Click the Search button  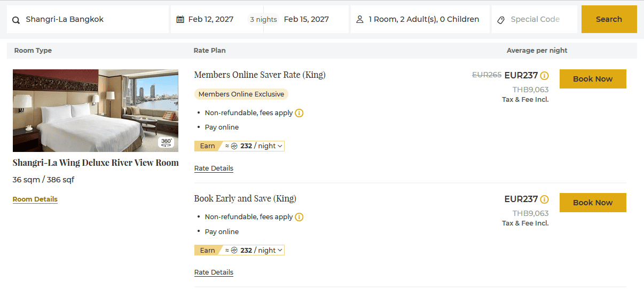609,19
